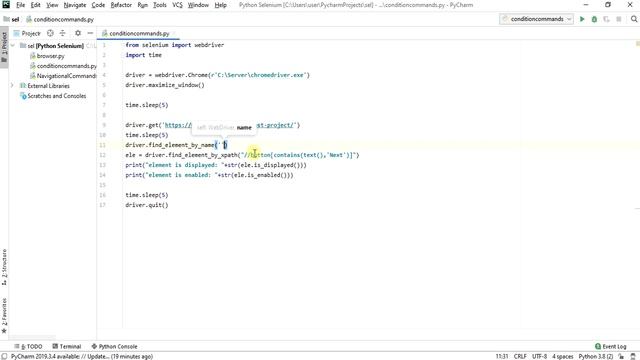The height and width of the screenshot is (360, 640).
Task: Click the 'element is displayed' print line
Action: (x=216, y=165)
